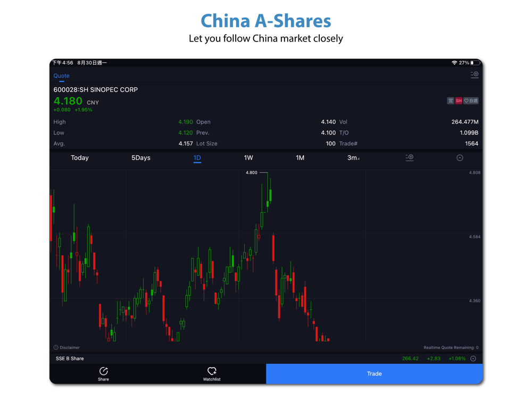Expand the SSE B Share index bar

(x=473, y=359)
